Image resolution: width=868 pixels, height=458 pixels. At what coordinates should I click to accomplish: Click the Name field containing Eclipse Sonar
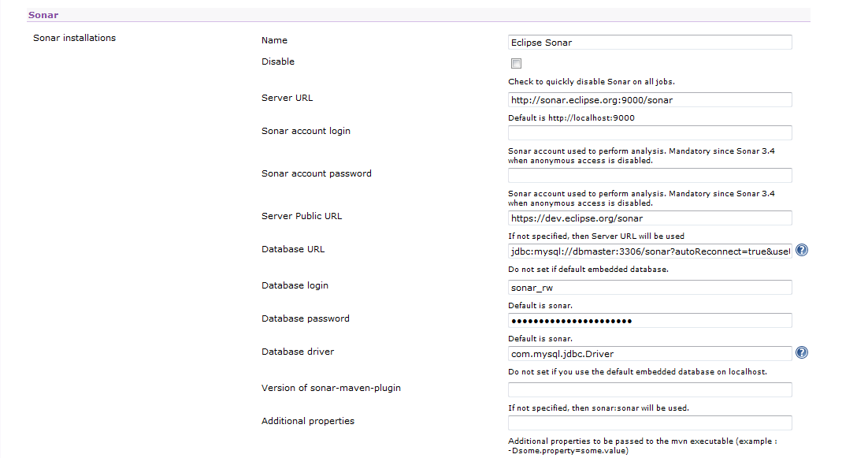point(650,42)
